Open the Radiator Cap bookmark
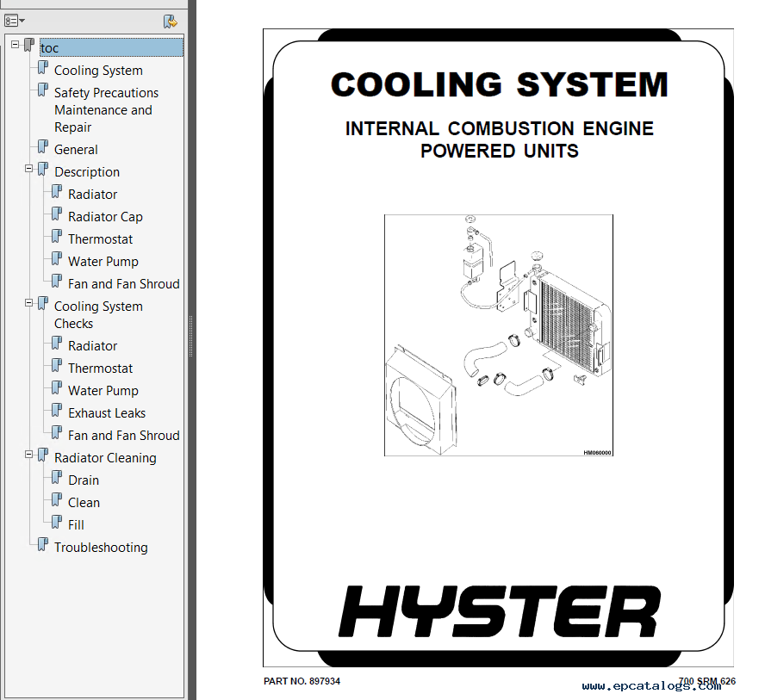765x700 pixels. point(105,217)
